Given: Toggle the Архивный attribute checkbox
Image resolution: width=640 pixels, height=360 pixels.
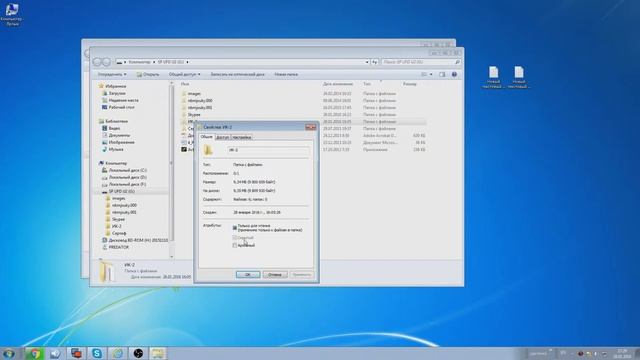Looking at the screenshot, I should tap(235, 245).
